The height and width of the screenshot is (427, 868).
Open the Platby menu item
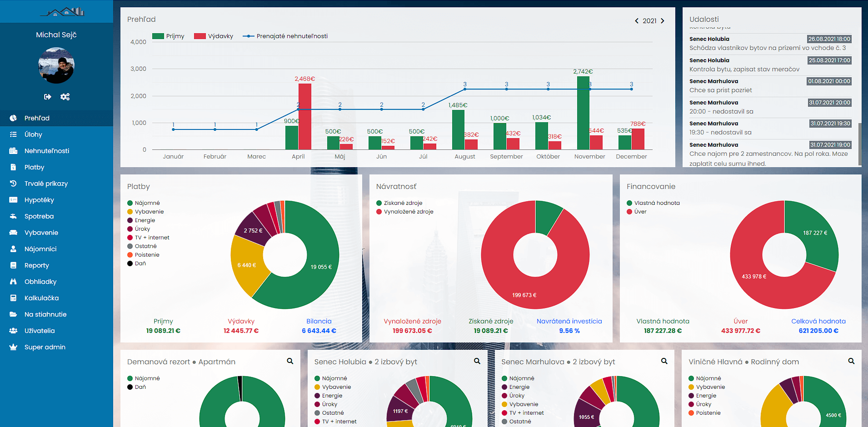(x=56, y=167)
